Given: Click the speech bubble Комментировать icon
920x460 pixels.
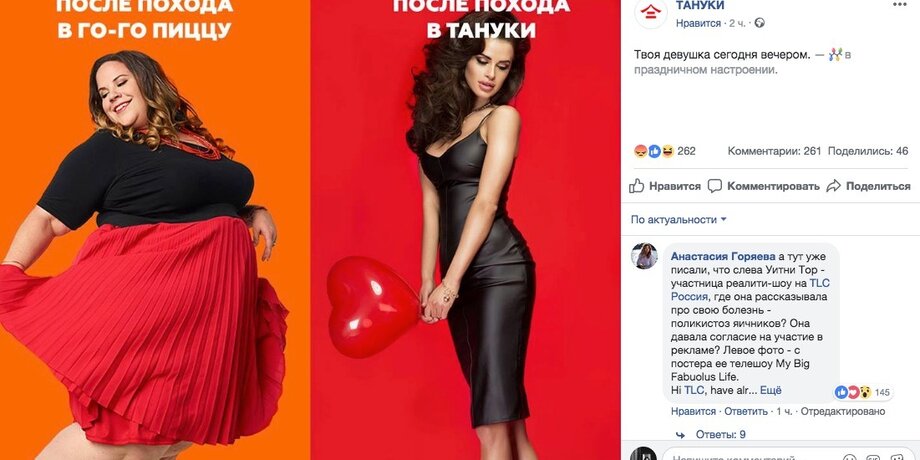Looking at the screenshot, I should tap(715, 186).
